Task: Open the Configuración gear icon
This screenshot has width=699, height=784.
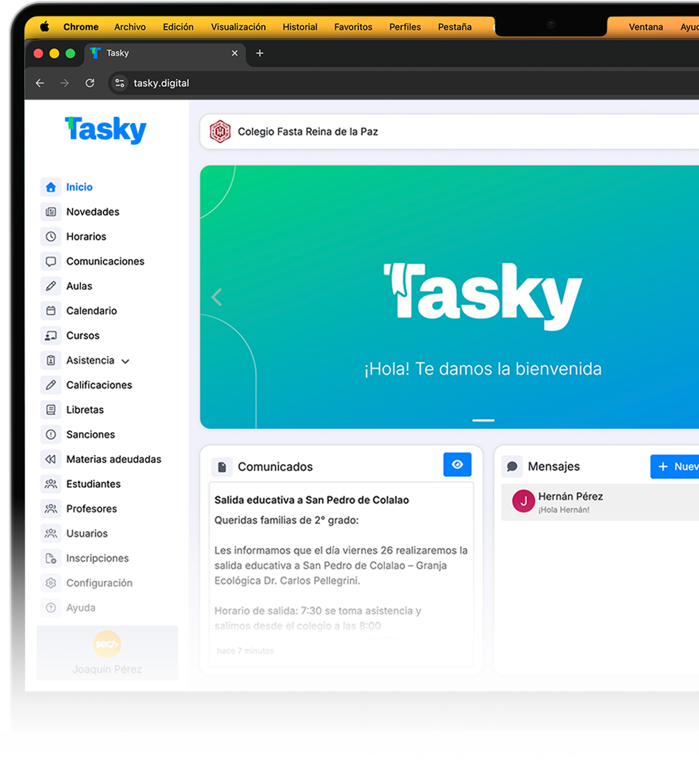Action: pos(51,583)
